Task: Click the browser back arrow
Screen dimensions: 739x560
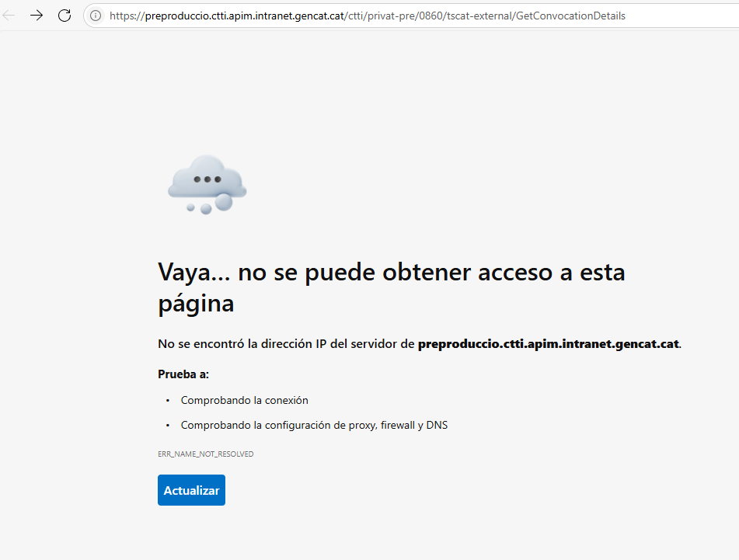Action: [x=9, y=16]
